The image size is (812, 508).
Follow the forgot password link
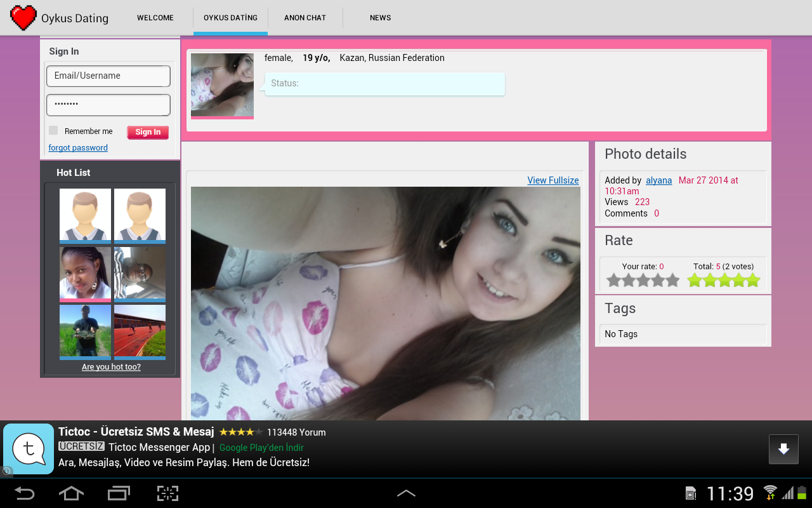tap(78, 148)
